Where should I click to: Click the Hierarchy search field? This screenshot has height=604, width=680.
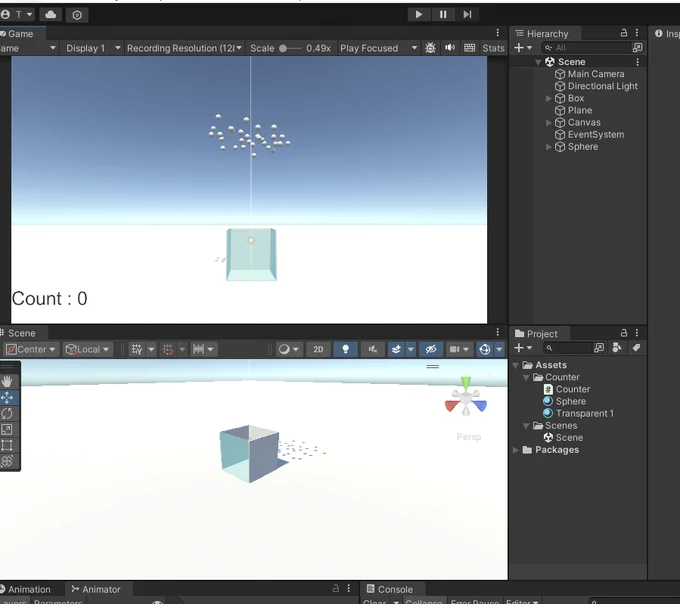(x=586, y=48)
